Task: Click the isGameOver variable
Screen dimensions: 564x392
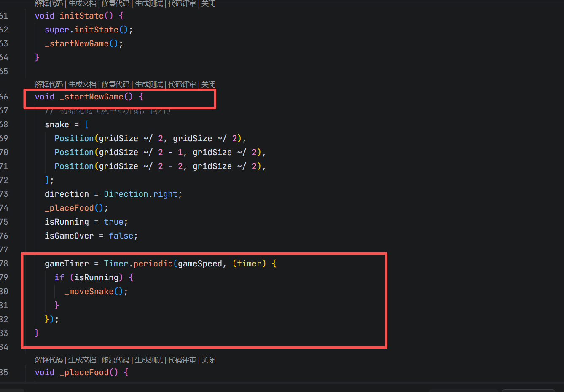Action: (x=69, y=236)
